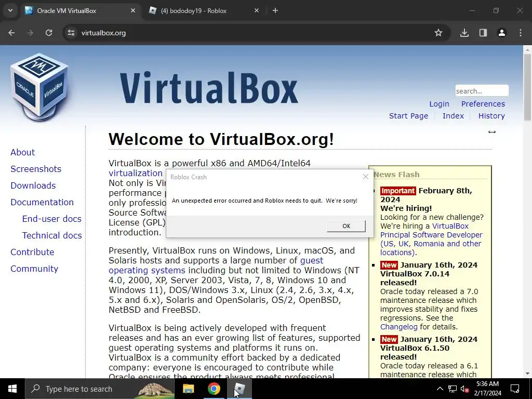Open Screenshots in the sidebar
This screenshot has width=532, height=399.
pos(36,169)
